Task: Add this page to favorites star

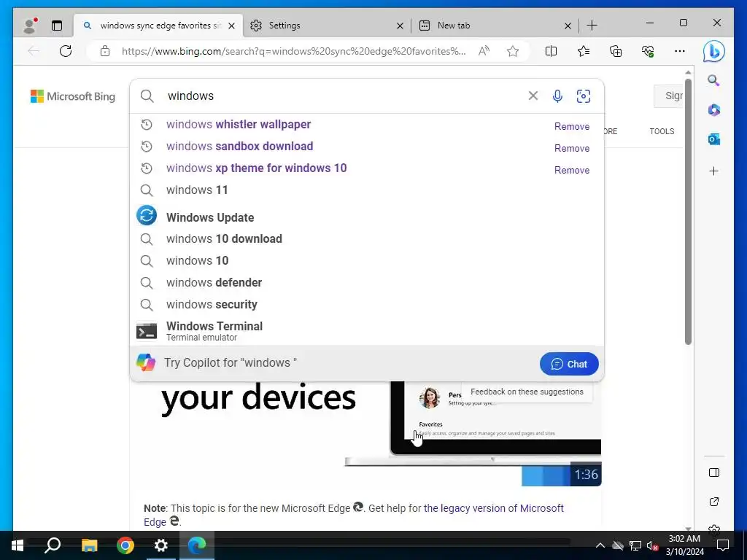Action: [x=513, y=51]
